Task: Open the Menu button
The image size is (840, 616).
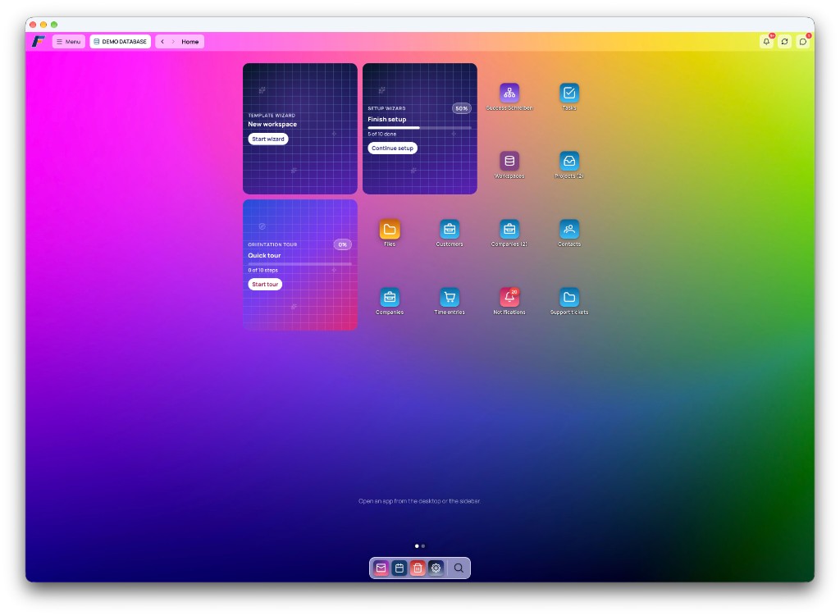Action: tap(69, 41)
